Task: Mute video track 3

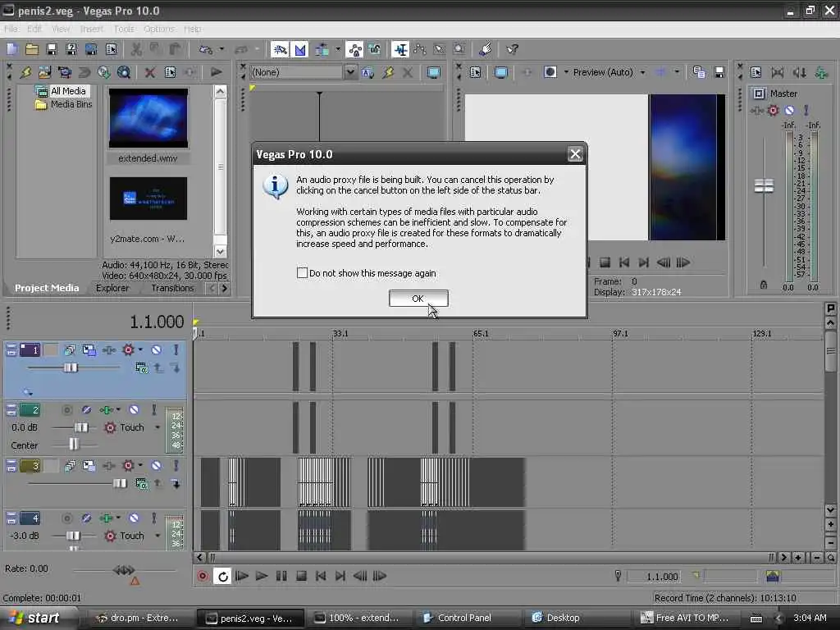Action: [156, 466]
